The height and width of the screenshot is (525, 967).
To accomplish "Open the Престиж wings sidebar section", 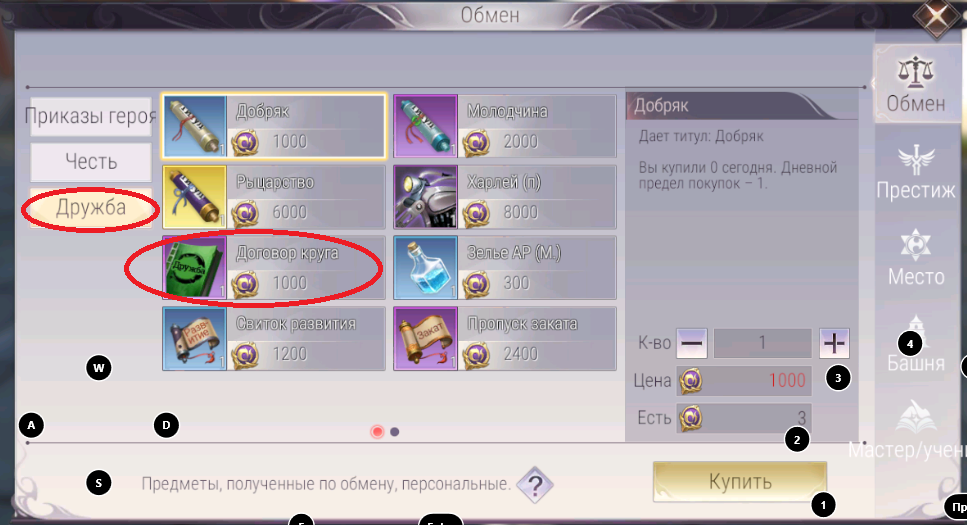I will tap(916, 172).
